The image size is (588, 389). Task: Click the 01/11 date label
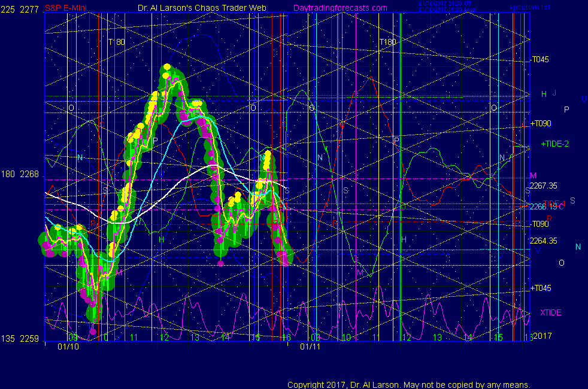click(310, 347)
